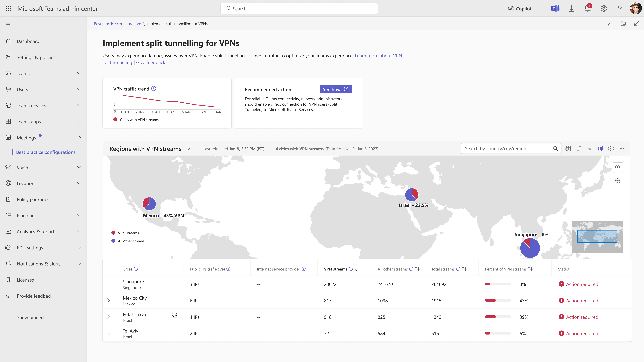
Task: Open the help question mark icon
Action: click(620, 8)
